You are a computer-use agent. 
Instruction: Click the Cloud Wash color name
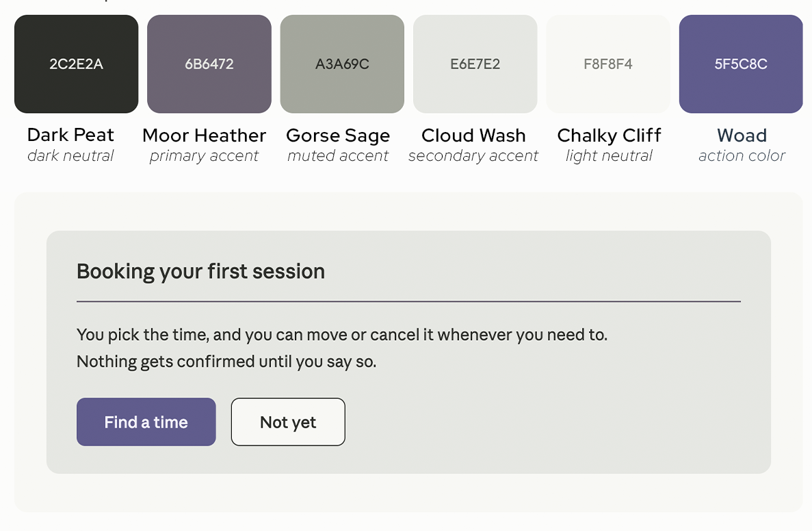click(x=473, y=135)
